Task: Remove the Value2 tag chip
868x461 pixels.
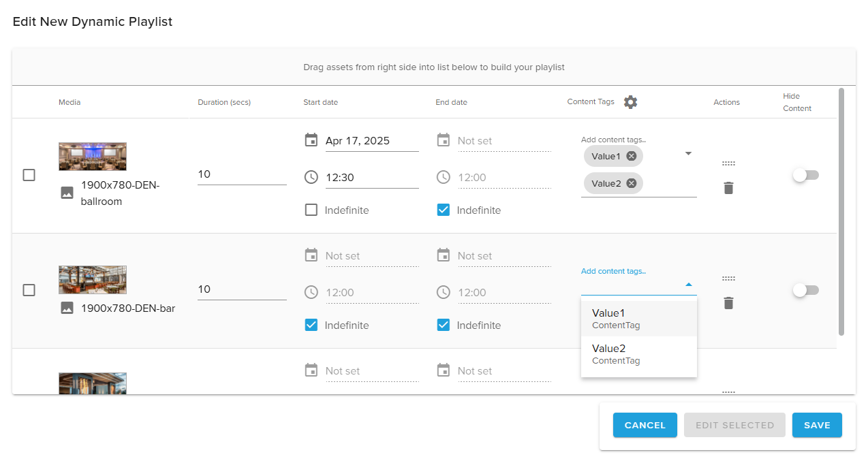Action: pyautogui.click(x=631, y=183)
